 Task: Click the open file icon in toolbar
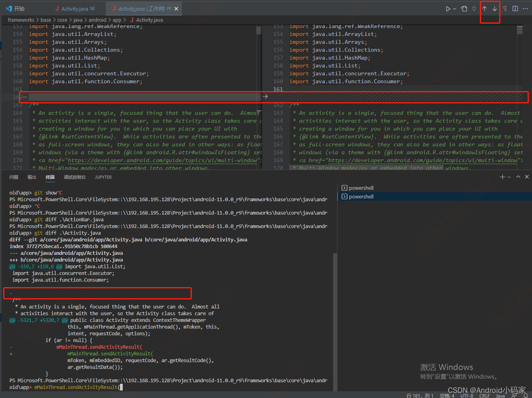pyautogui.click(x=464, y=9)
